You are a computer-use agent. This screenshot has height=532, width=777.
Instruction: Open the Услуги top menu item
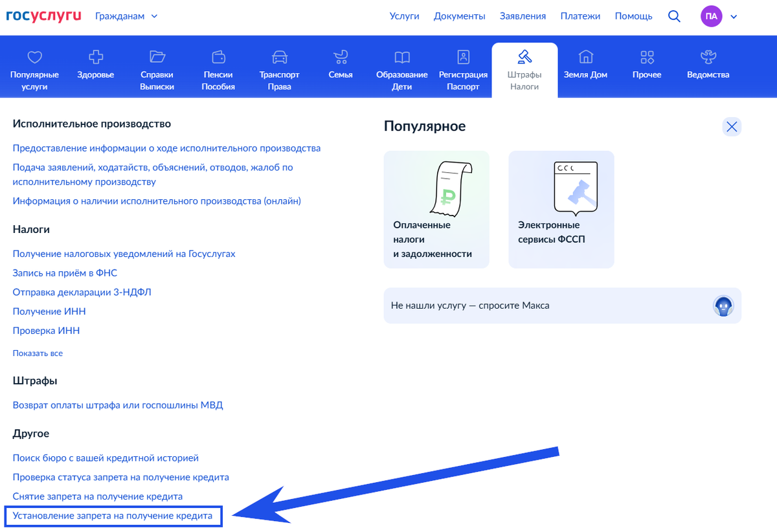(x=404, y=16)
